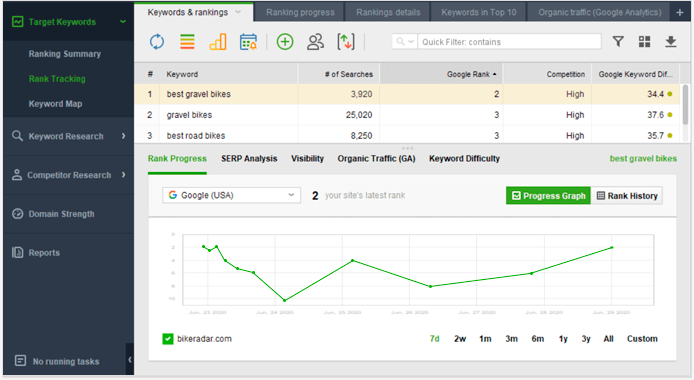Open the calendar schedule icon in toolbar

pos(248,42)
